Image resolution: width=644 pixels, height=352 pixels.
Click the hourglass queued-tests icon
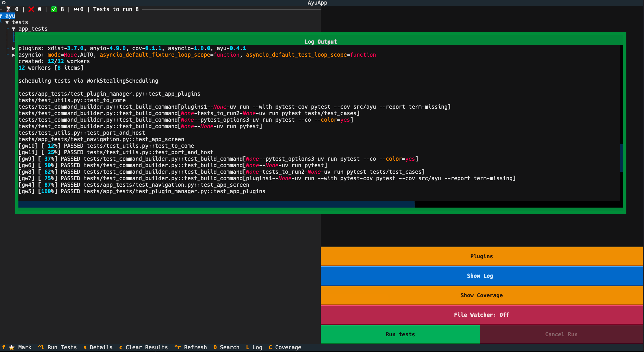(8, 9)
